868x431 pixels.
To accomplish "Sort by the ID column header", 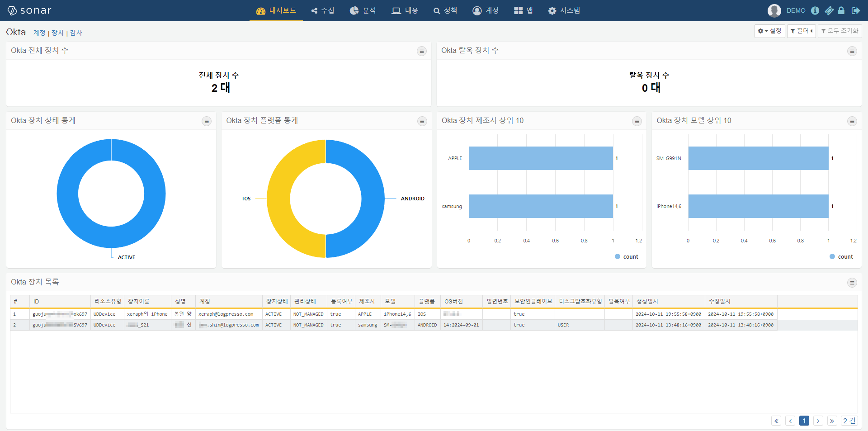I will click(60, 301).
